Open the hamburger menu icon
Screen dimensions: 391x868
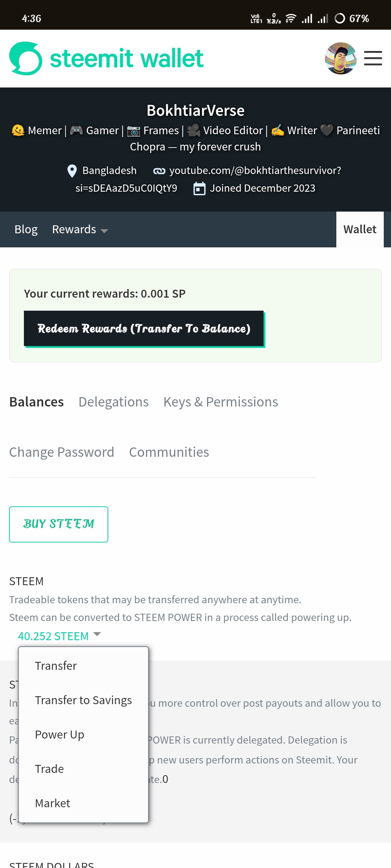[373, 58]
